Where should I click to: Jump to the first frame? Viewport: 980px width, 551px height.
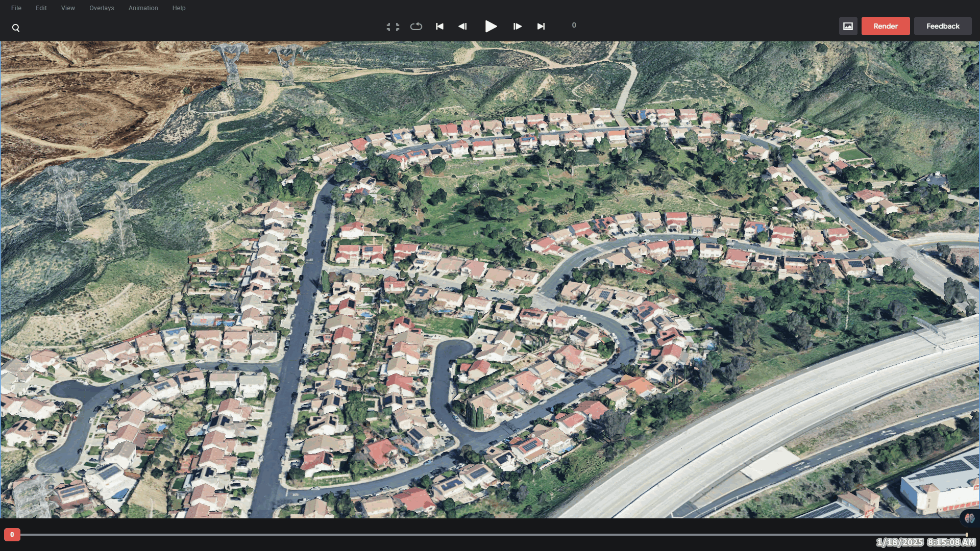tap(439, 26)
